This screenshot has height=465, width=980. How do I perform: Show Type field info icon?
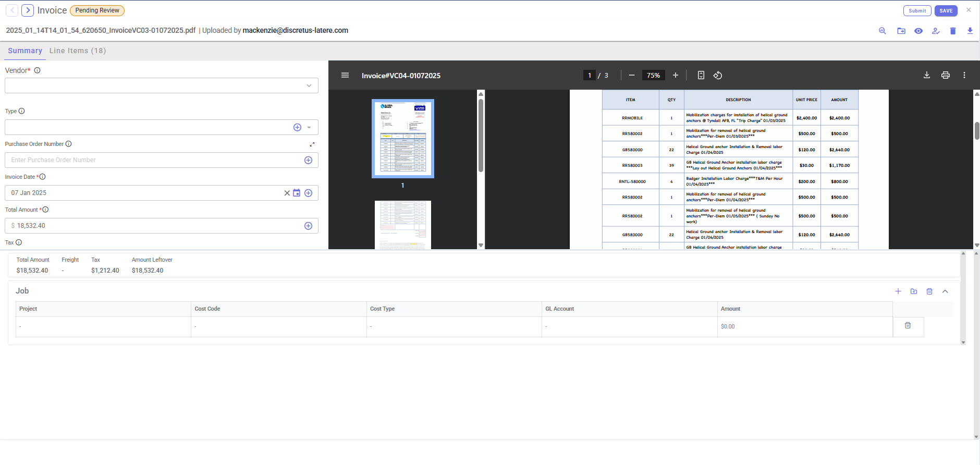[22, 111]
